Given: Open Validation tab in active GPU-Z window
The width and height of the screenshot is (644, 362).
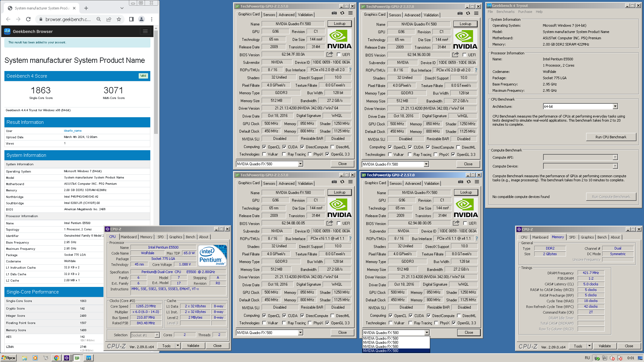Looking at the screenshot, I should (x=432, y=184).
